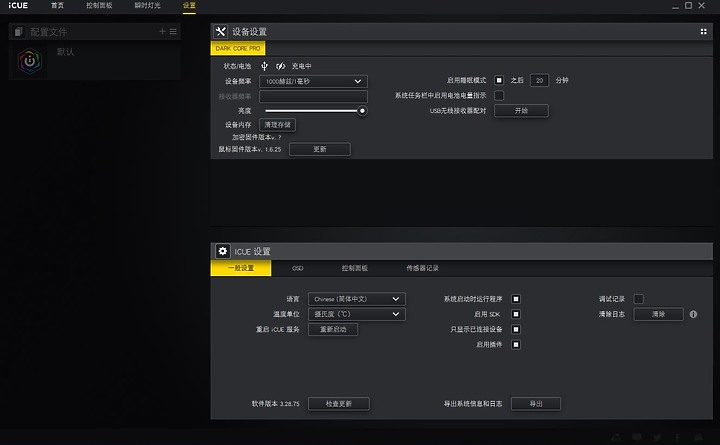Click the wrench 设备设置 icon

coord(220,31)
